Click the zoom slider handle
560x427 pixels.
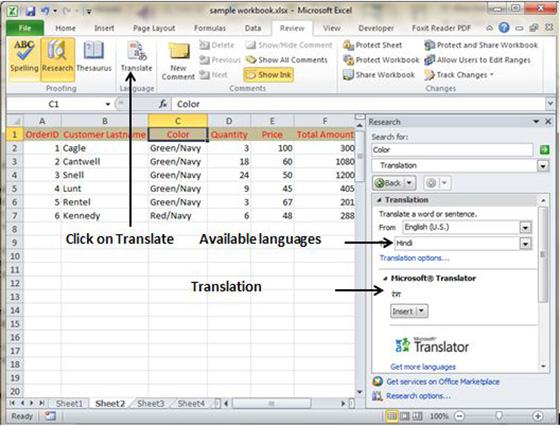(x=499, y=416)
